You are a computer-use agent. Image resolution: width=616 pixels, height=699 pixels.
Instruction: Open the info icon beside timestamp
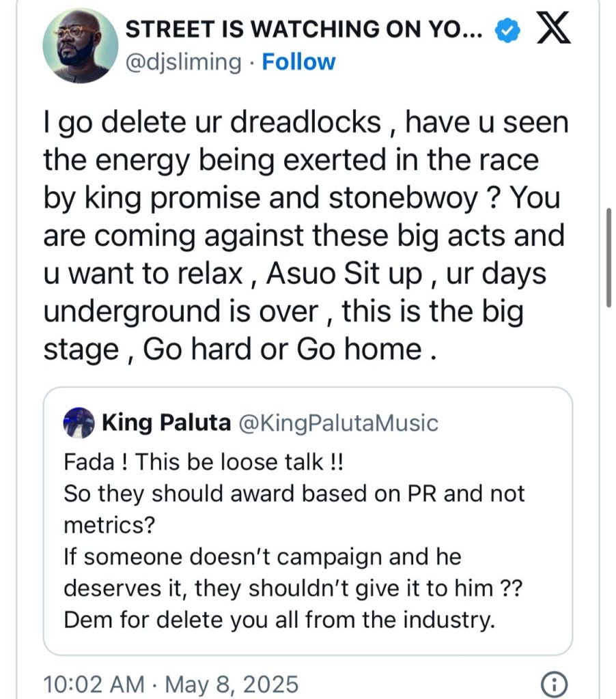coord(552,683)
